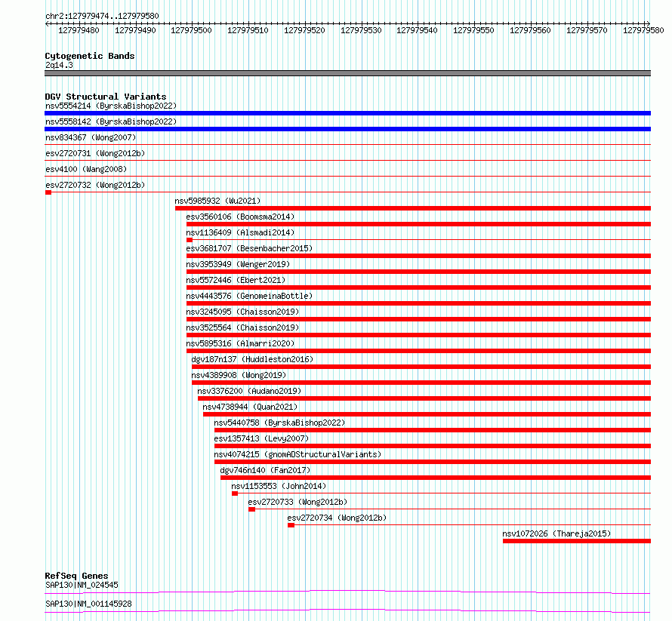
Task: Open the esv2720733 (Wong2012b) variant
Action: pos(297,502)
